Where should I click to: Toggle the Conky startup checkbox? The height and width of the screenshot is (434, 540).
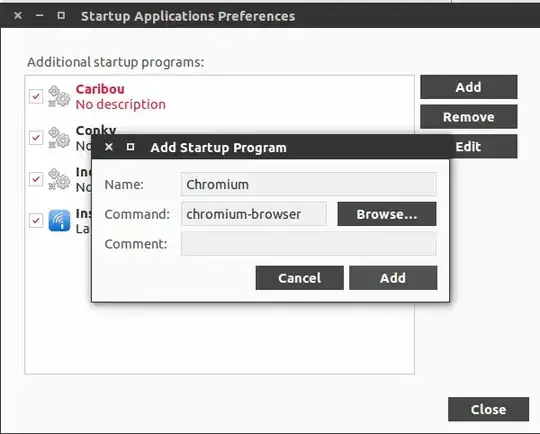tap(36, 138)
